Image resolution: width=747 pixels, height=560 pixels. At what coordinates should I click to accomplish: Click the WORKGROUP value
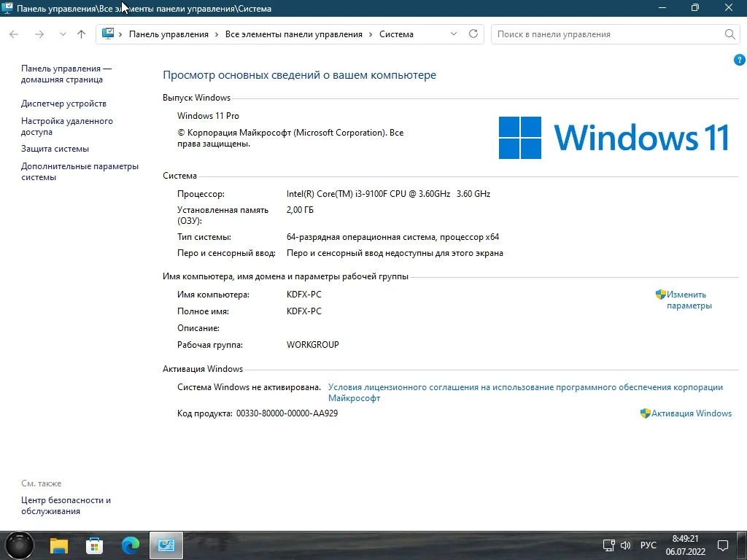point(312,345)
